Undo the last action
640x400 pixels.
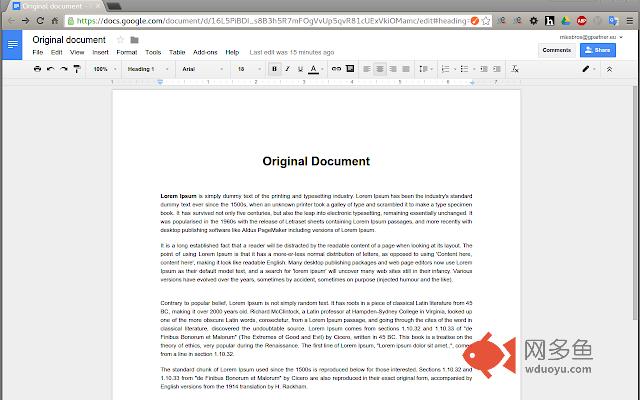pos(51,69)
